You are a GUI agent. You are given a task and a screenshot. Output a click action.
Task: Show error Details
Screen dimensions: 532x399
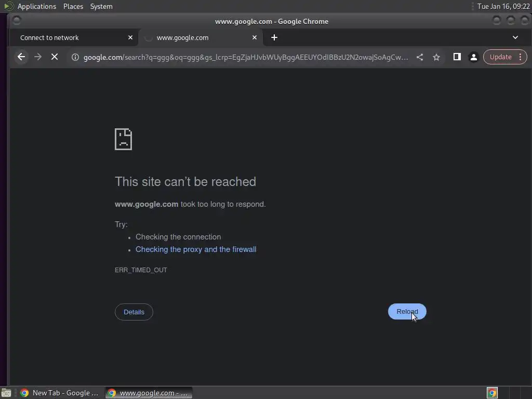134,312
